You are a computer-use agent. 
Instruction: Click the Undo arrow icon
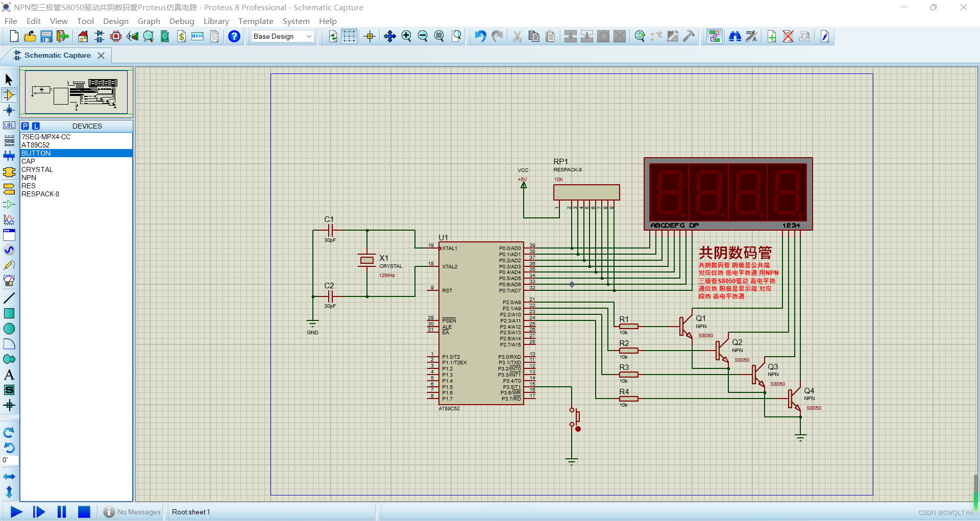(x=480, y=36)
